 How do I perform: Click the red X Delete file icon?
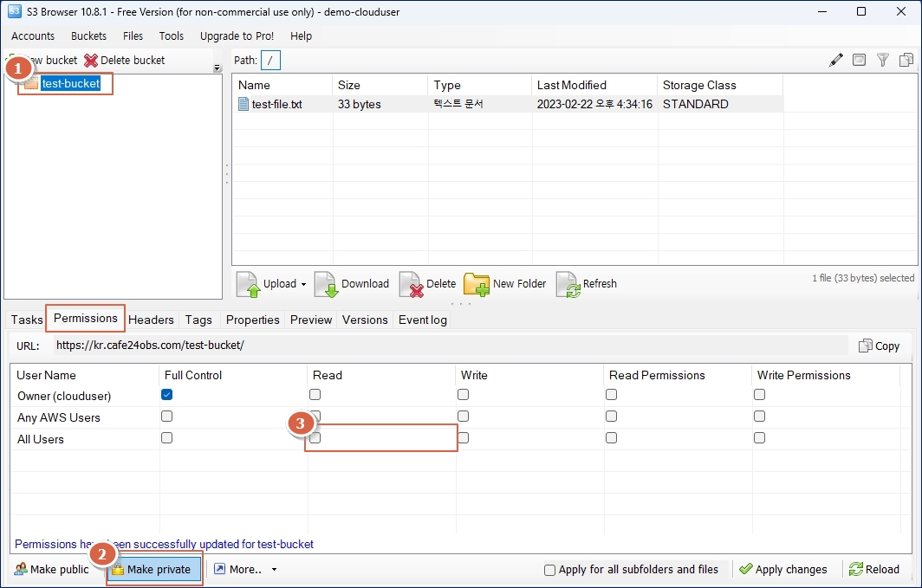coord(411,284)
